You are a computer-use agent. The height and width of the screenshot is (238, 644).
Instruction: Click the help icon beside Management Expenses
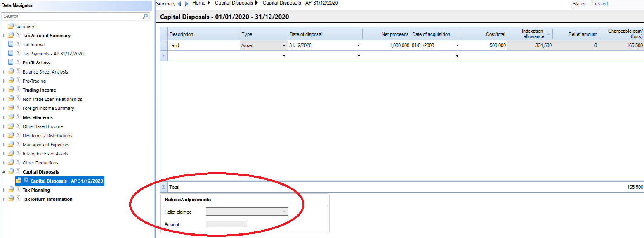click(18, 144)
